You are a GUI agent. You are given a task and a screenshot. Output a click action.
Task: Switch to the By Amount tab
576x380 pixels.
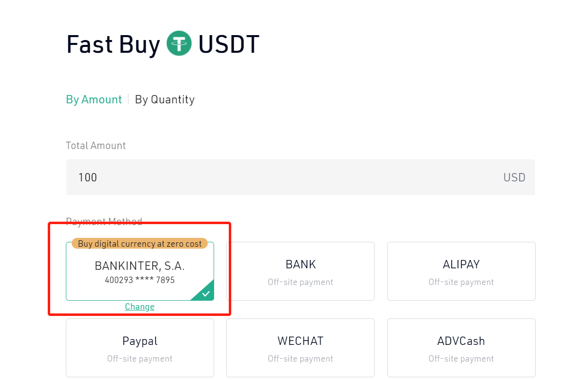[94, 100]
